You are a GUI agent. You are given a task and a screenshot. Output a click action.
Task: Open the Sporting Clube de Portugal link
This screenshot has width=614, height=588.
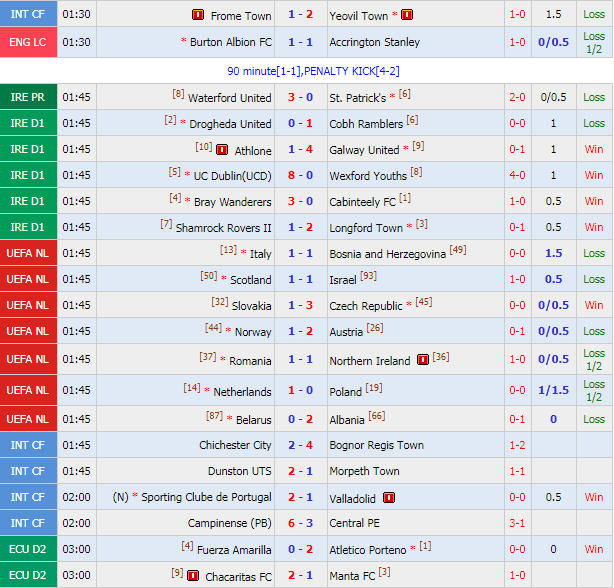point(206,497)
